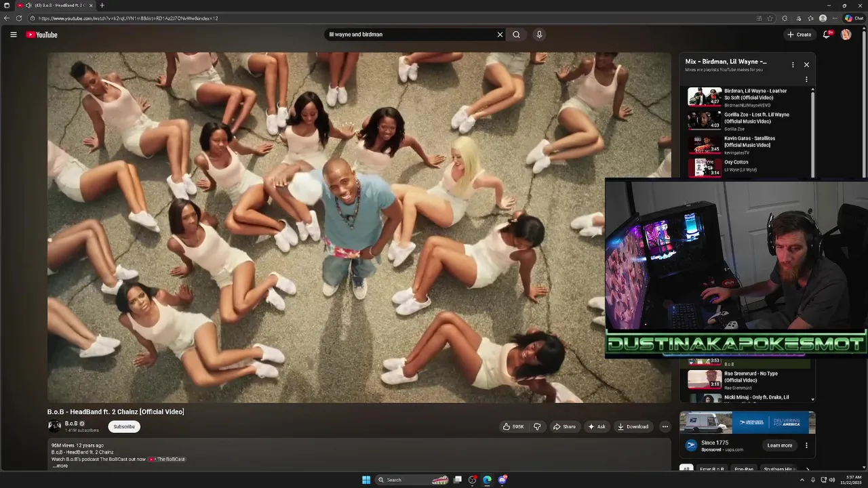
Task: Open the tab actions menu icon
Action: click(x=7, y=5)
